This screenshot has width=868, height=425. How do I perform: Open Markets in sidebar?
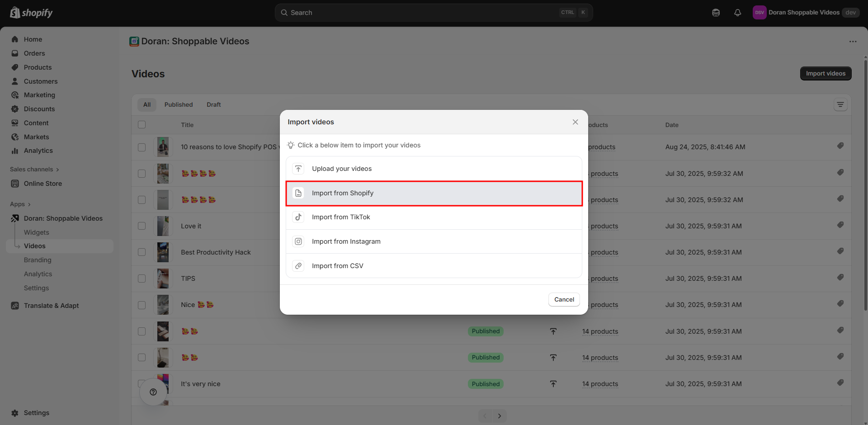(x=36, y=137)
